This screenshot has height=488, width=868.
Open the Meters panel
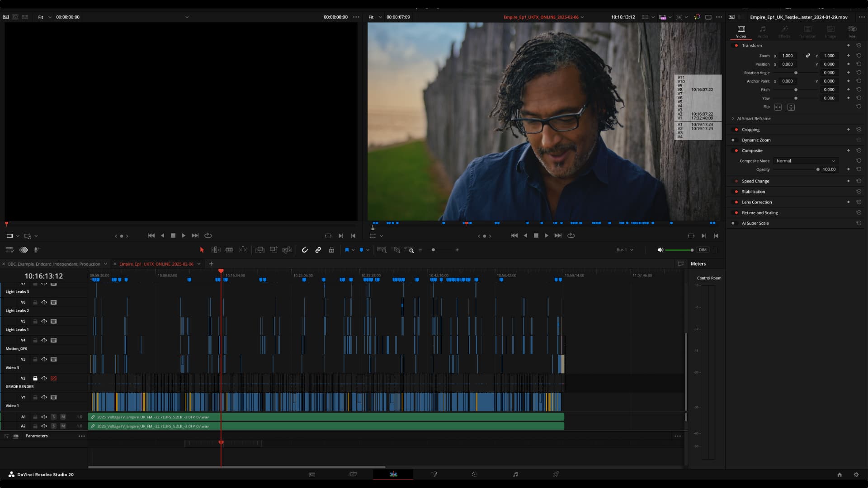698,263
